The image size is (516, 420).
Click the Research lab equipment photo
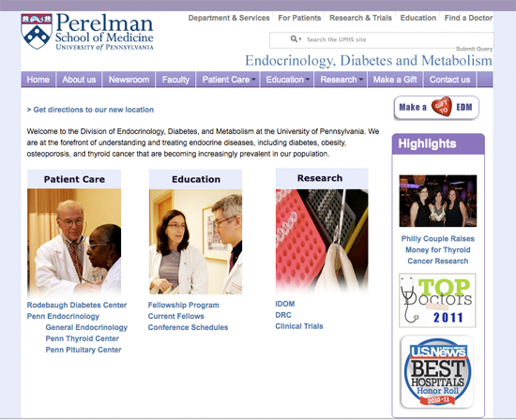tap(322, 241)
